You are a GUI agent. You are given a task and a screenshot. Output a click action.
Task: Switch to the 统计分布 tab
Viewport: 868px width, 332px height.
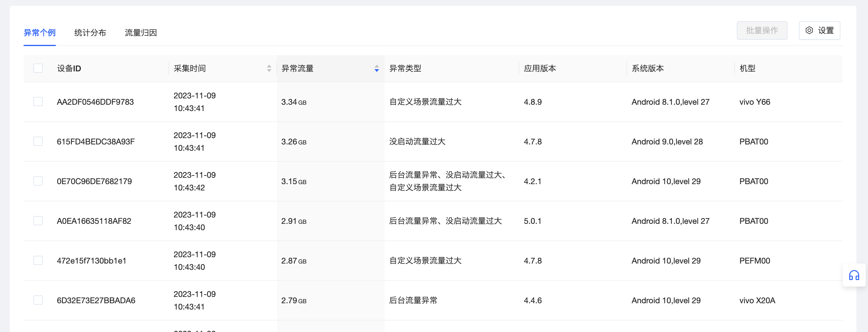(90, 33)
